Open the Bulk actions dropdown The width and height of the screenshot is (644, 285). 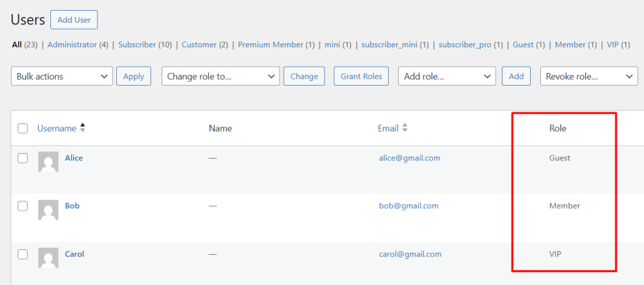coord(62,76)
